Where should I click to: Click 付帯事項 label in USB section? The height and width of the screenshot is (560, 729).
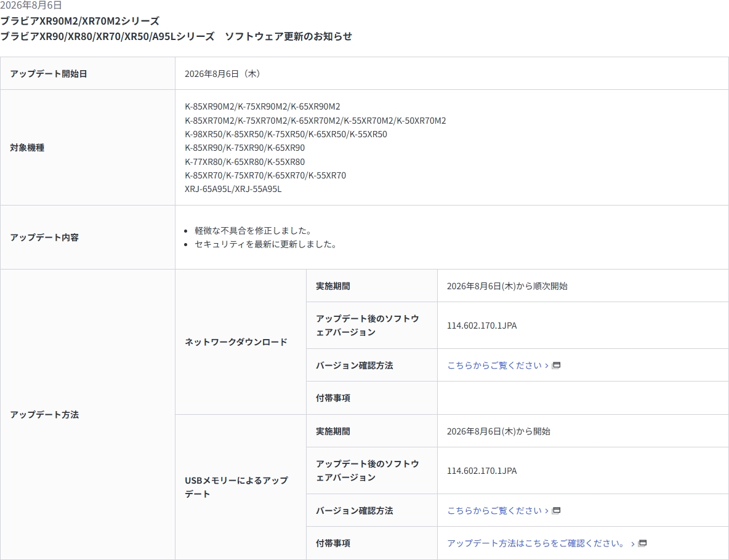[333, 543]
